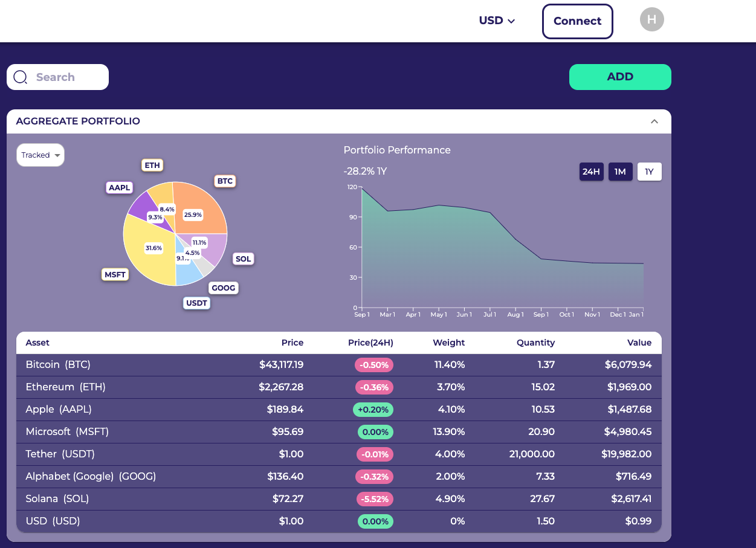Click the Google value $716.49

click(x=634, y=477)
